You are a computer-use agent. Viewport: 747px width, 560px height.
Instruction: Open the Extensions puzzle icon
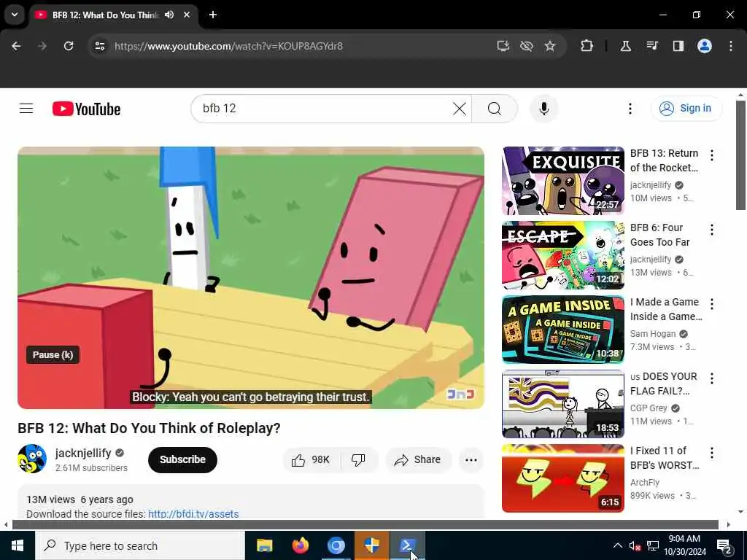587,46
